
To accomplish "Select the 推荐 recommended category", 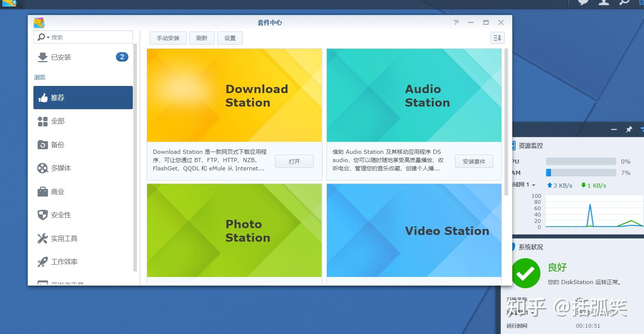I will (x=83, y=98).
